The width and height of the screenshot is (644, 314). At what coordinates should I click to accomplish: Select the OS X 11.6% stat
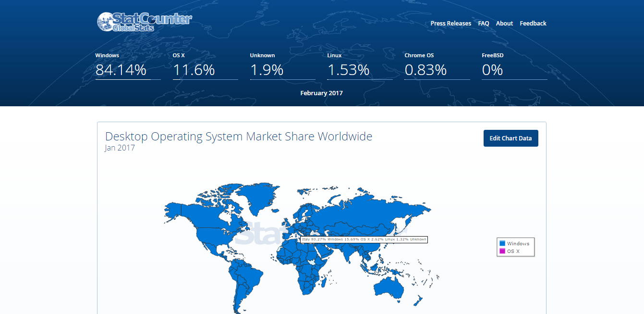click(x=205, y=66)
